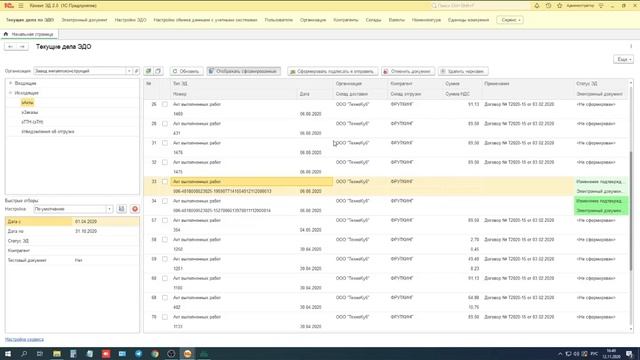
Task: Clear quick filters with the red round icon
Action: point(135,209)
